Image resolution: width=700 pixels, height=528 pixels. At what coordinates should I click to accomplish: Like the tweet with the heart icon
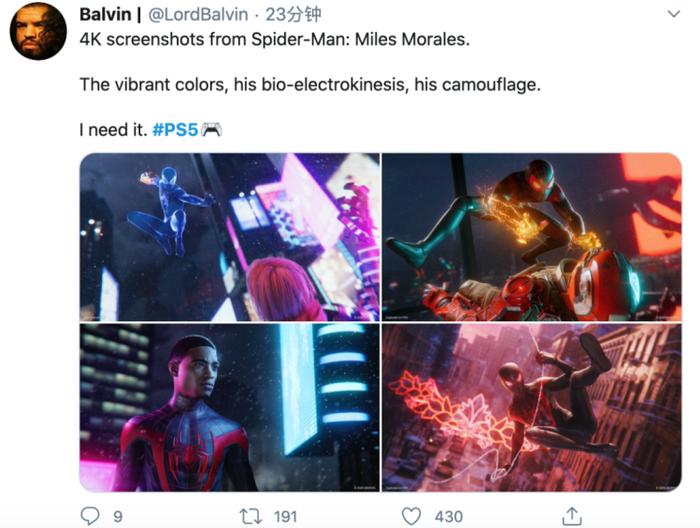(411, 516)
